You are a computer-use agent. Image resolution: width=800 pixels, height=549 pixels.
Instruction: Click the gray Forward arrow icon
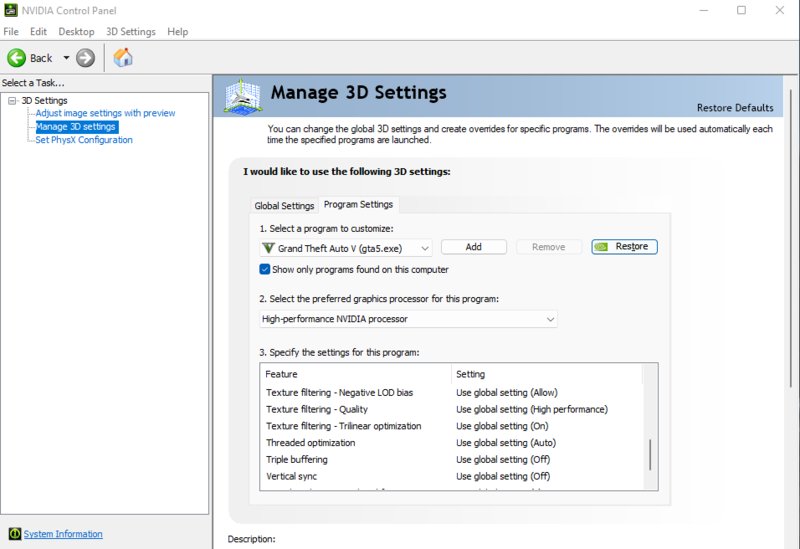click(86, 58)
